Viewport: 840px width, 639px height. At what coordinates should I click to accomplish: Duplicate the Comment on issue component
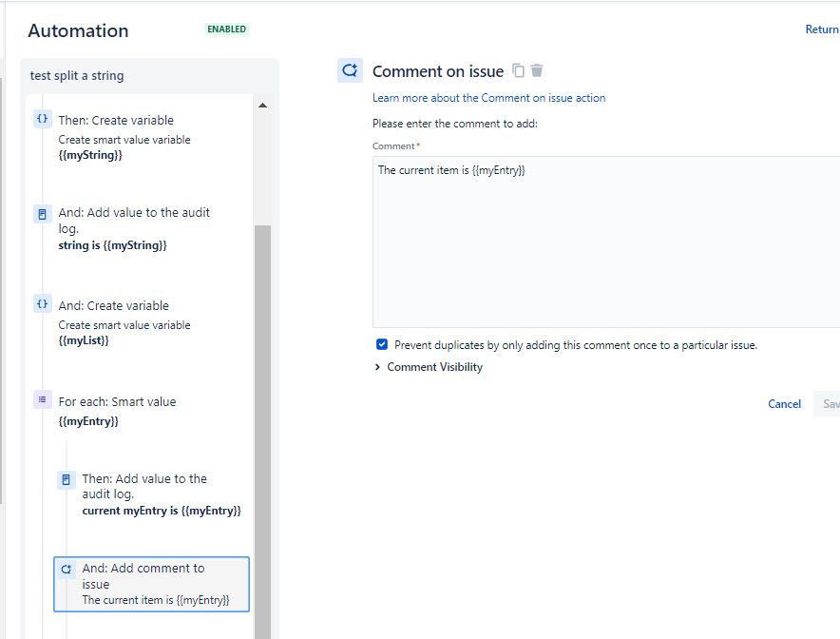pyautogui.click(x=518, y=70)
